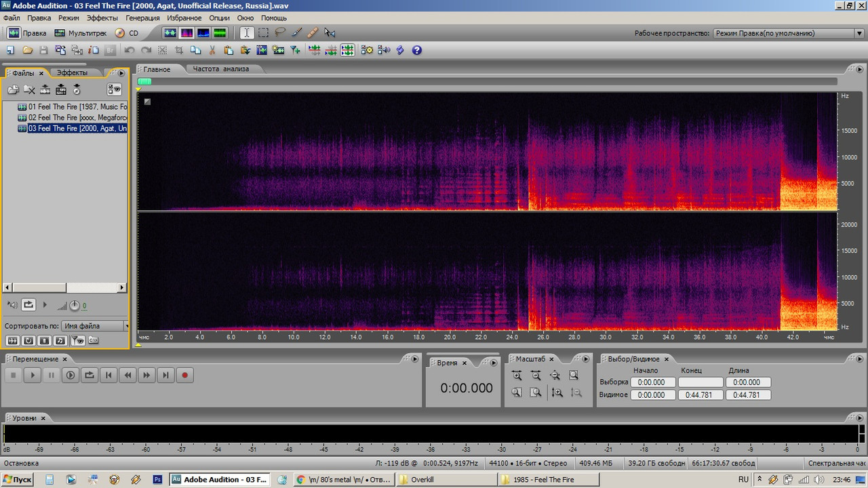Select file 01 Feel The Fire [1987

(72, 106)
